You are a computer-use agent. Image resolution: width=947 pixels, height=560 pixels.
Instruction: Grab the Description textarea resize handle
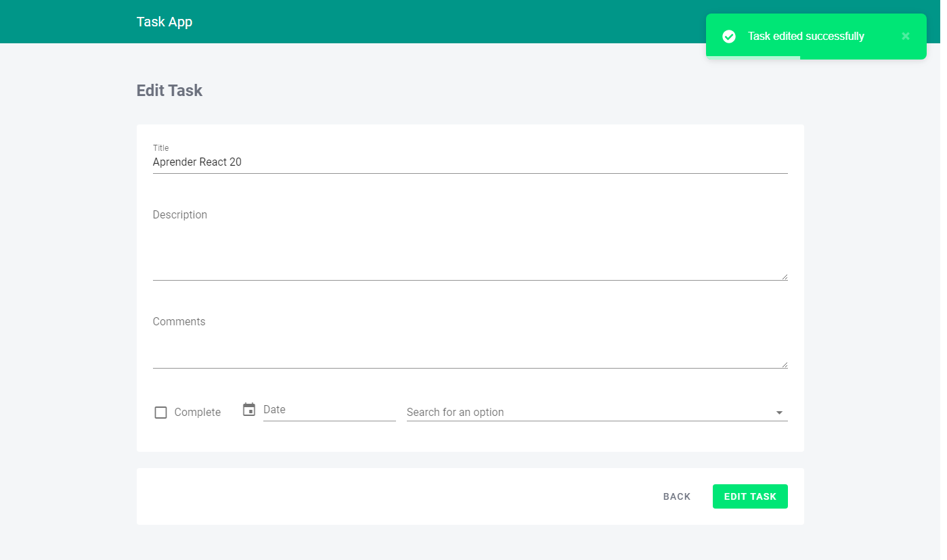pos(785,277)
